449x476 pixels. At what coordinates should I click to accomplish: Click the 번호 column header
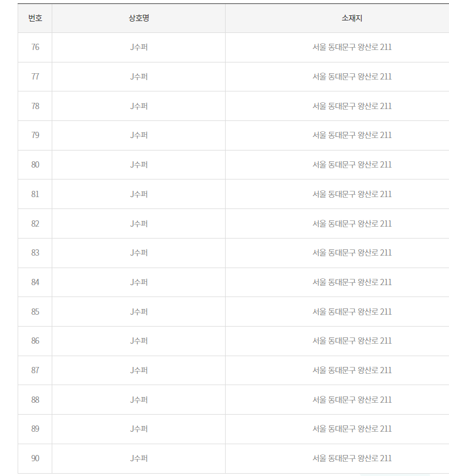click(x=35, y=18)
